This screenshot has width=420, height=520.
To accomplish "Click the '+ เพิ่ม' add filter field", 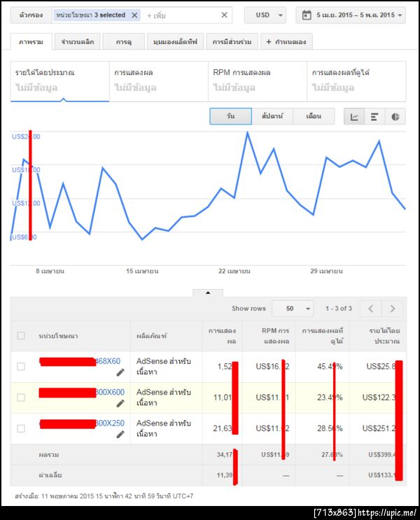I will tap(182, 15).
